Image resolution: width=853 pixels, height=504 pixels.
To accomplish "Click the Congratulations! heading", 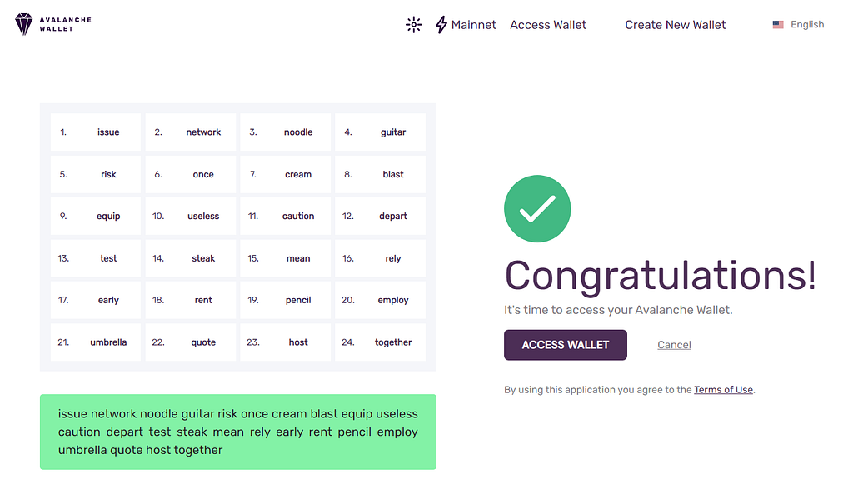I will [661, 276].
